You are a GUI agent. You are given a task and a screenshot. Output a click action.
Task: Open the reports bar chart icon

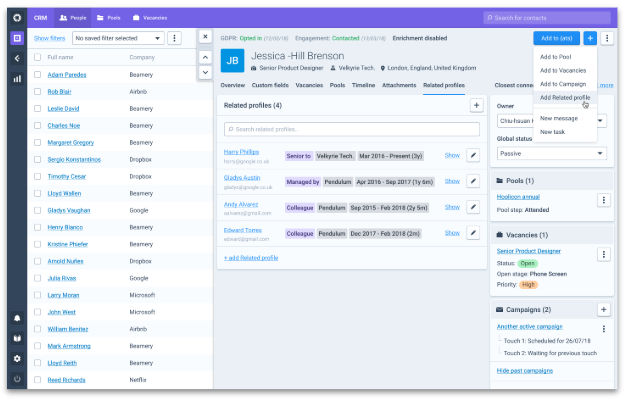click(x=17, y=78)
